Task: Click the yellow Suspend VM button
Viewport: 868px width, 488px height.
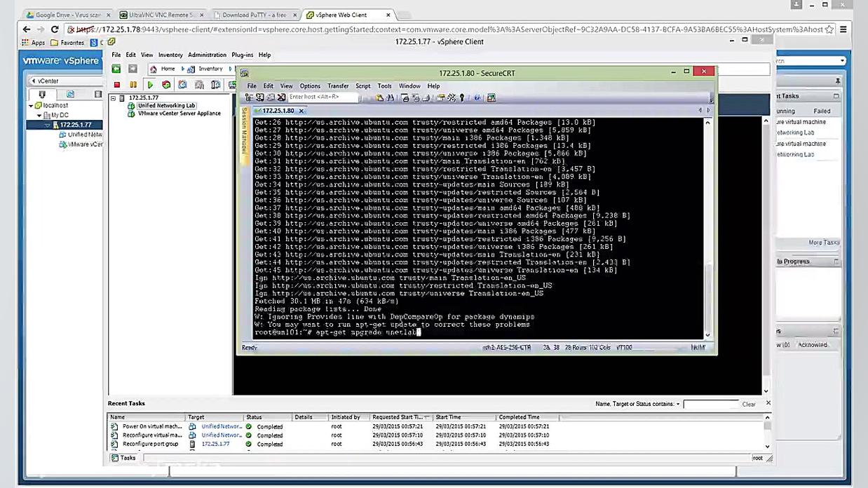Action: 133,85
